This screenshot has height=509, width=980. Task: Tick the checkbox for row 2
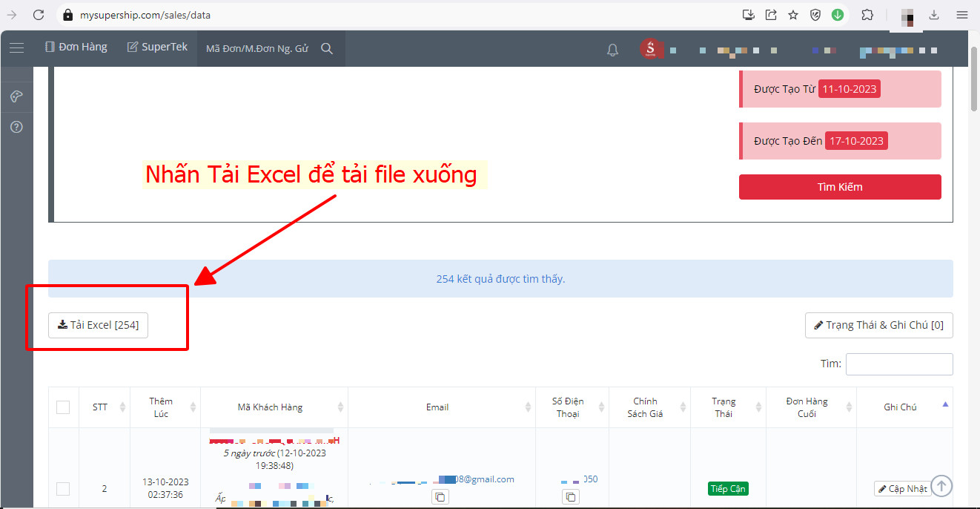63,489
